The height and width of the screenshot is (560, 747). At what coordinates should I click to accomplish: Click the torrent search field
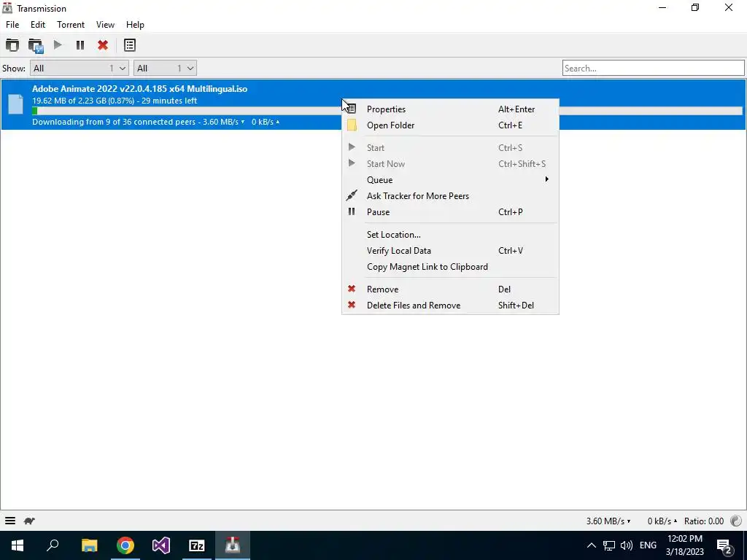(x=653, y=68)
